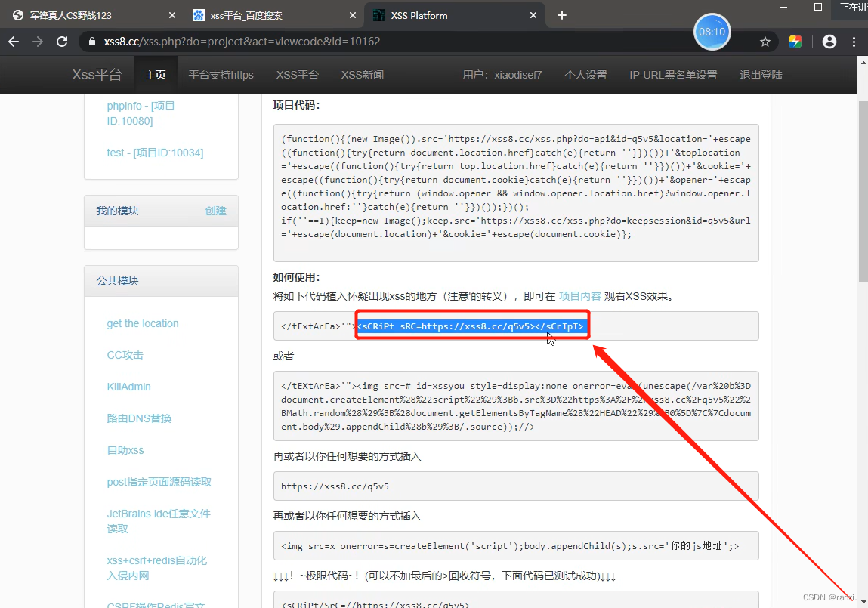
Task: Click the 公共模块 panel header
Action: pyautogui.click(x=161, y=281)
